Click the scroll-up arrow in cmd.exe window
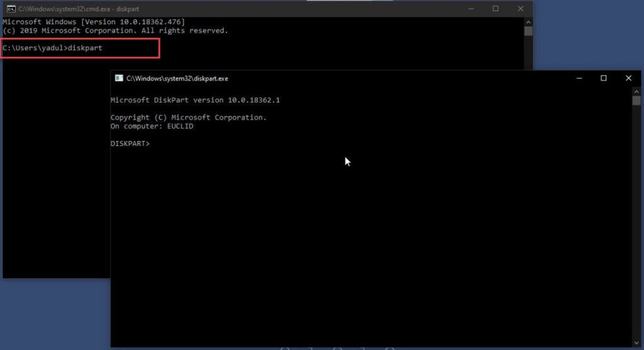Viewport: 644px width, 350px height. (528, 22)
